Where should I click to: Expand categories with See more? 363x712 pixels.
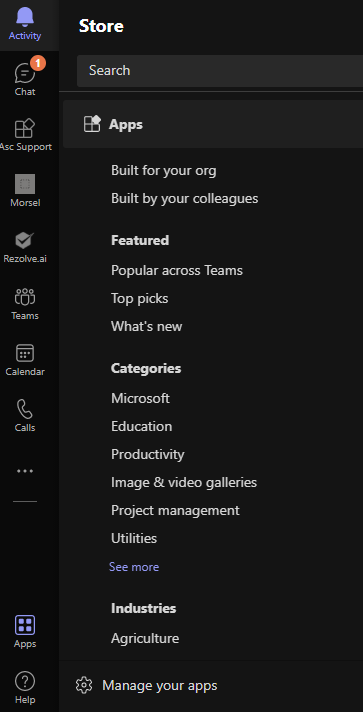tap(134, 567)
